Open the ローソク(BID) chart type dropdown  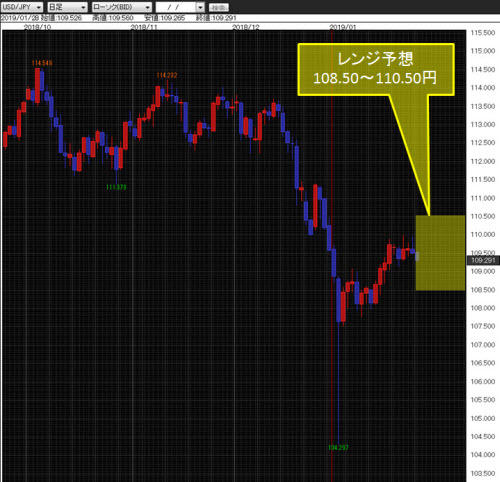121,7
